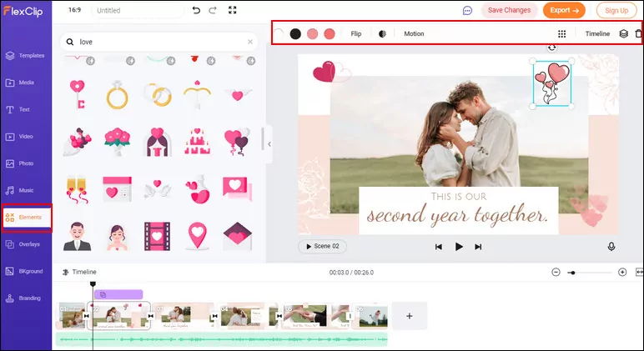Add the two wedding rings element

(x=158, y=94)
